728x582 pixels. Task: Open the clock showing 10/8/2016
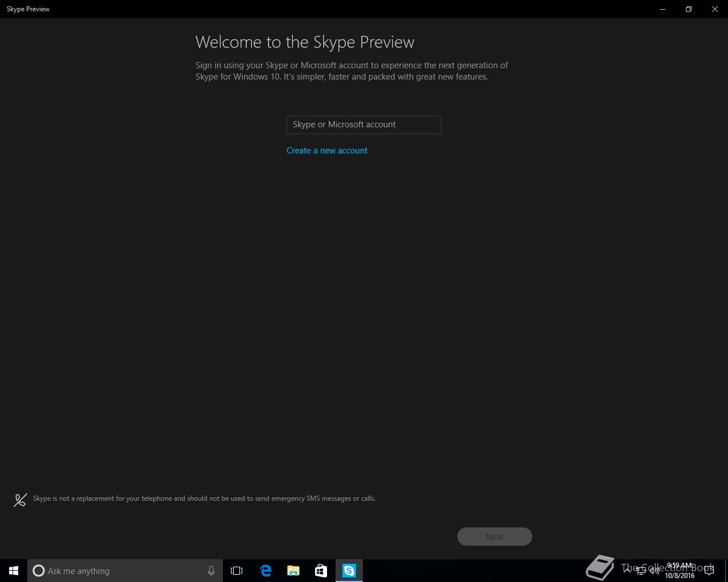point(680,571)
